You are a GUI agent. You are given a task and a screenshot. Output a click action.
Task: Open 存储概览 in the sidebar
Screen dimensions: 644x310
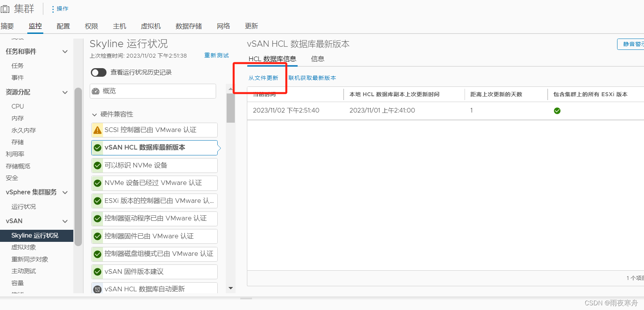(x=18, y=166)
